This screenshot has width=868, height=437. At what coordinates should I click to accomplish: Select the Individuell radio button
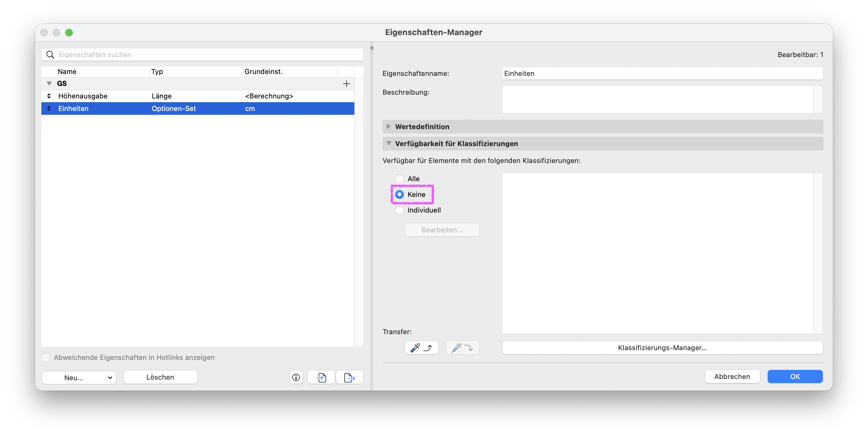click(399, 210)
